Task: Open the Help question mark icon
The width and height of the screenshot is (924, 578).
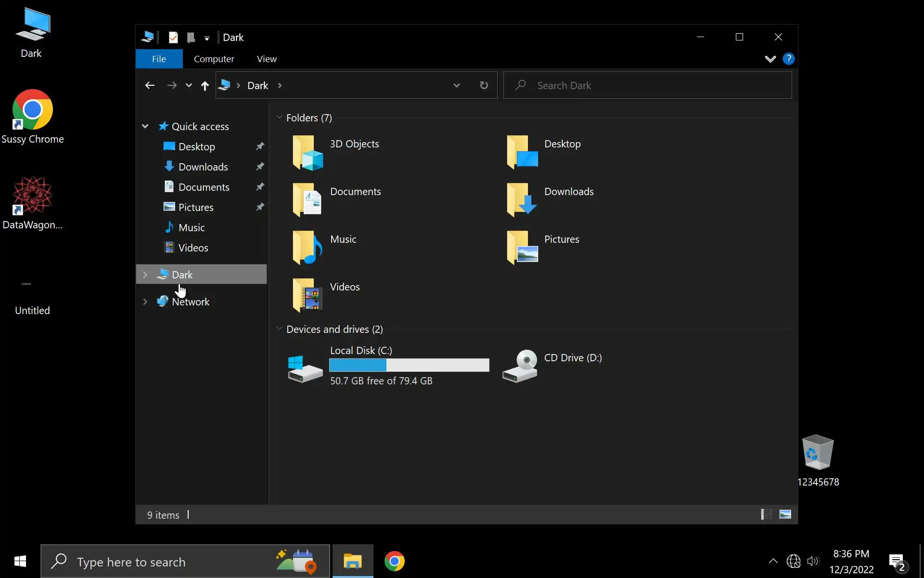Action: pyautogui.click(x=788, y=59)
